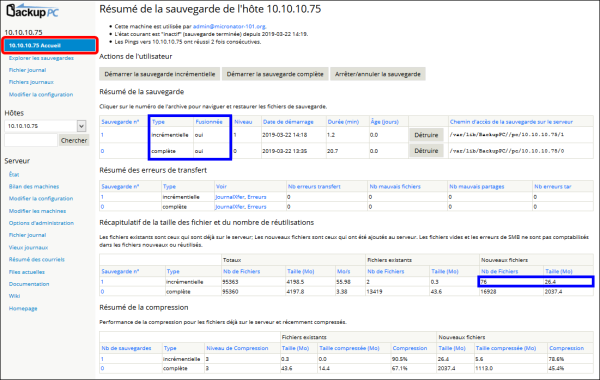Image resolution: width=600 pixels, height=380 pixels.
Task: Click path /var/lib/BackupPC//pc/10.10.10.75/0
Action: coord(507,151)
